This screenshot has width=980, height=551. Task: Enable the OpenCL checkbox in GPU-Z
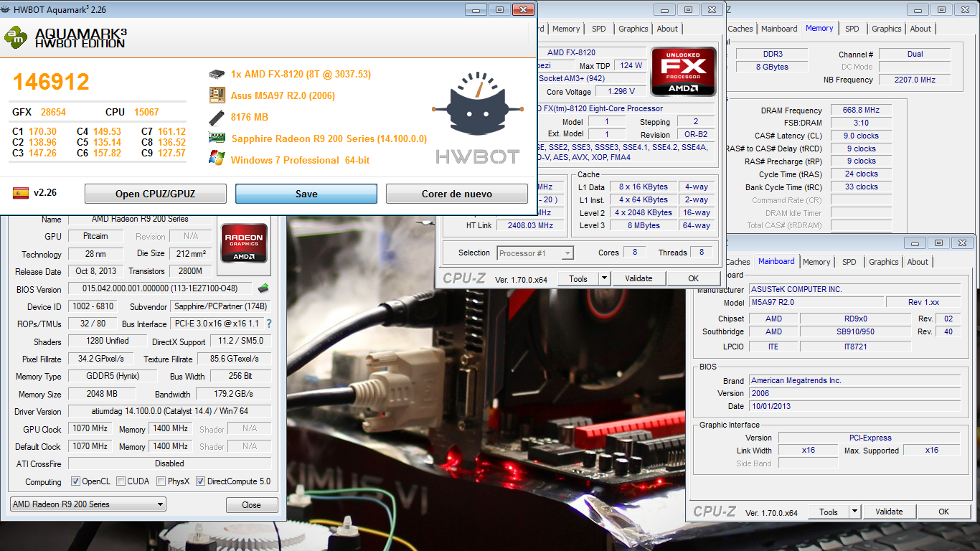[76, 481]
